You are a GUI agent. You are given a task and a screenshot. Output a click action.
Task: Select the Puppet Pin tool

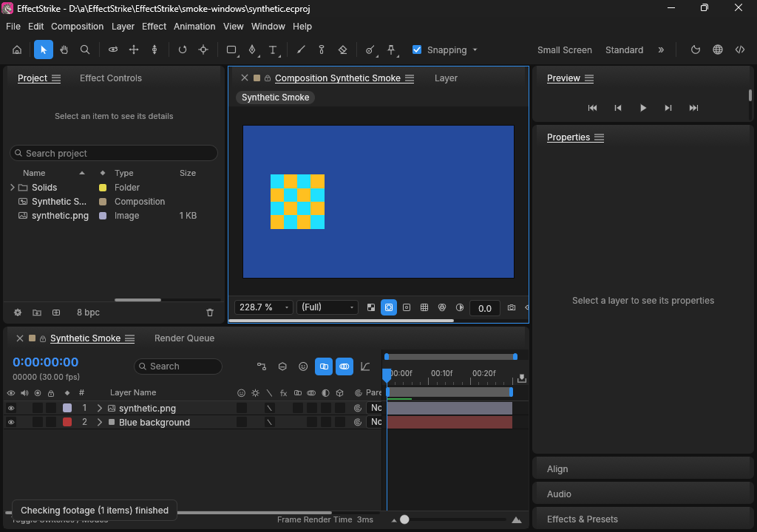point(392,50)
